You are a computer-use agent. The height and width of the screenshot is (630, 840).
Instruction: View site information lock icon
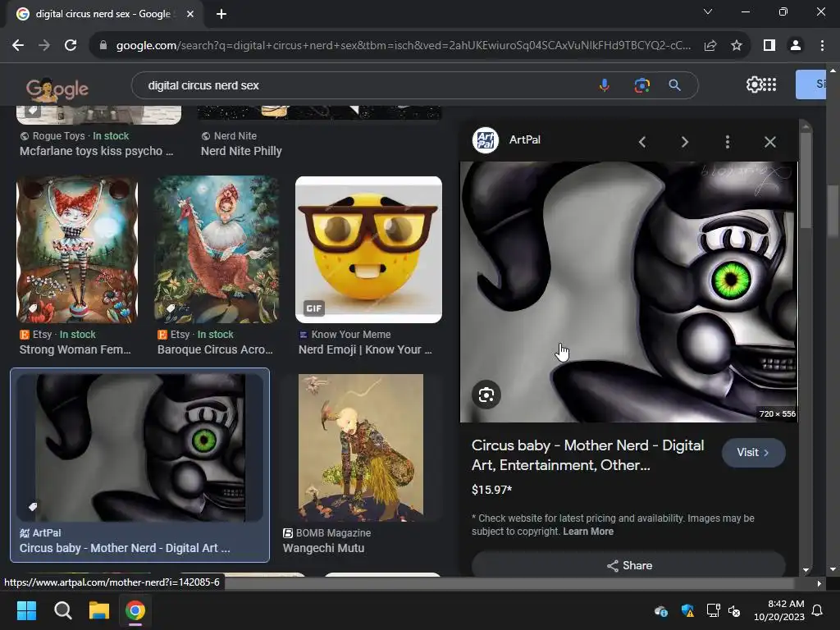(103, 46)
